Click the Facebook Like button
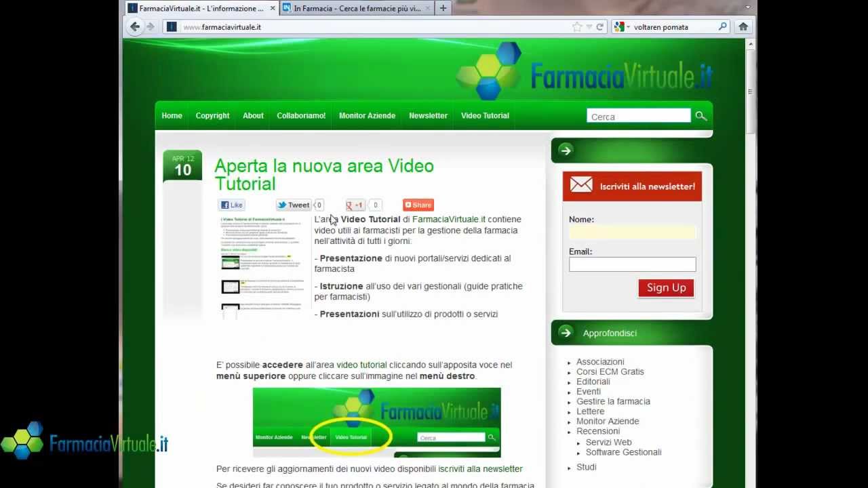Image resolution: width=868 pixels, height=488 pixels. point(231,205)
